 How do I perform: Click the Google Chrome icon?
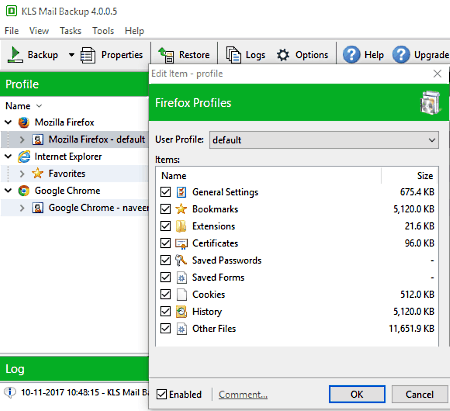point(24,191)
